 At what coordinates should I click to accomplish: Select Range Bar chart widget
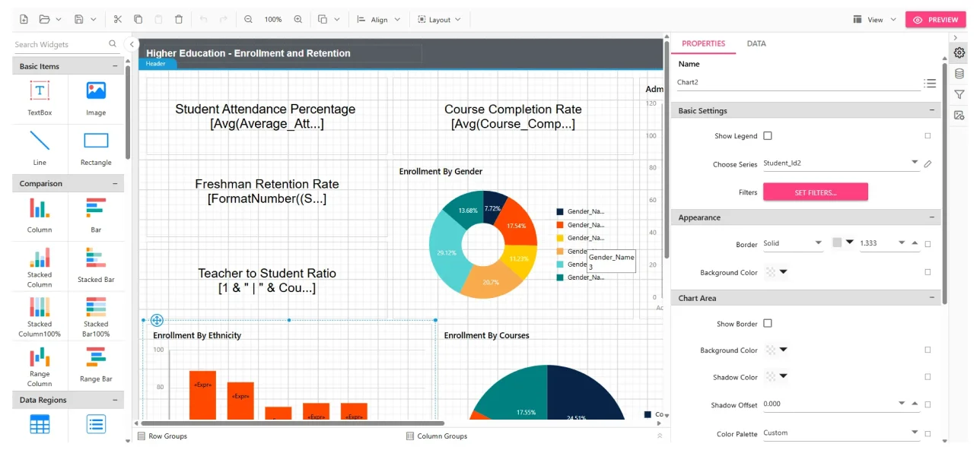coord(96,365)
